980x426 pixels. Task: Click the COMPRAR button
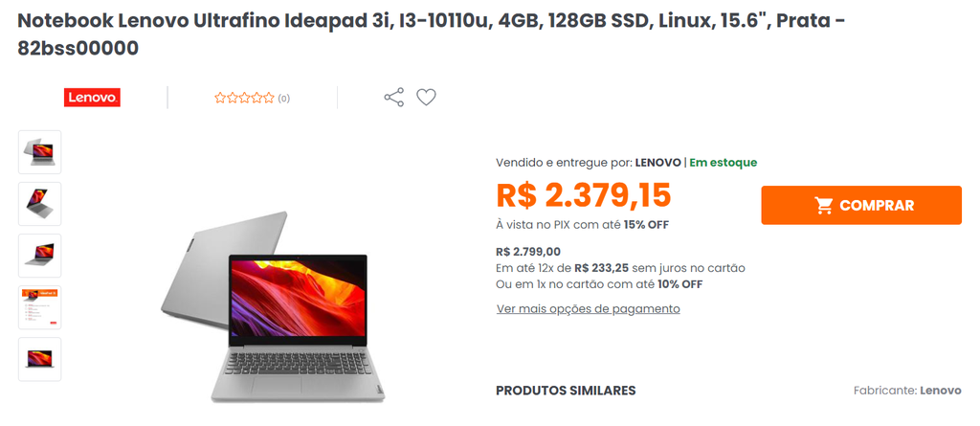[x=861, y=205]
